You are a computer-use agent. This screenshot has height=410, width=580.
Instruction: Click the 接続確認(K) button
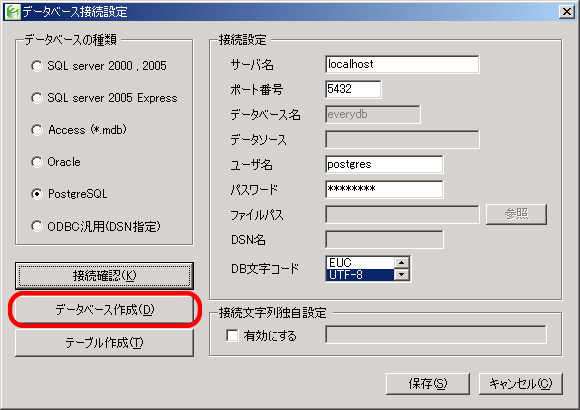click(104, 276)
